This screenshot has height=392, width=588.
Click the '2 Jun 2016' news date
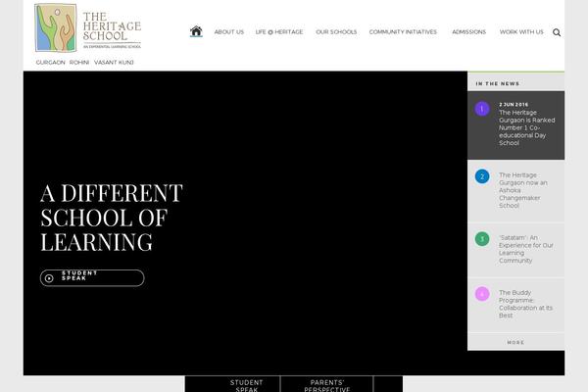click(x=514, y=104)
